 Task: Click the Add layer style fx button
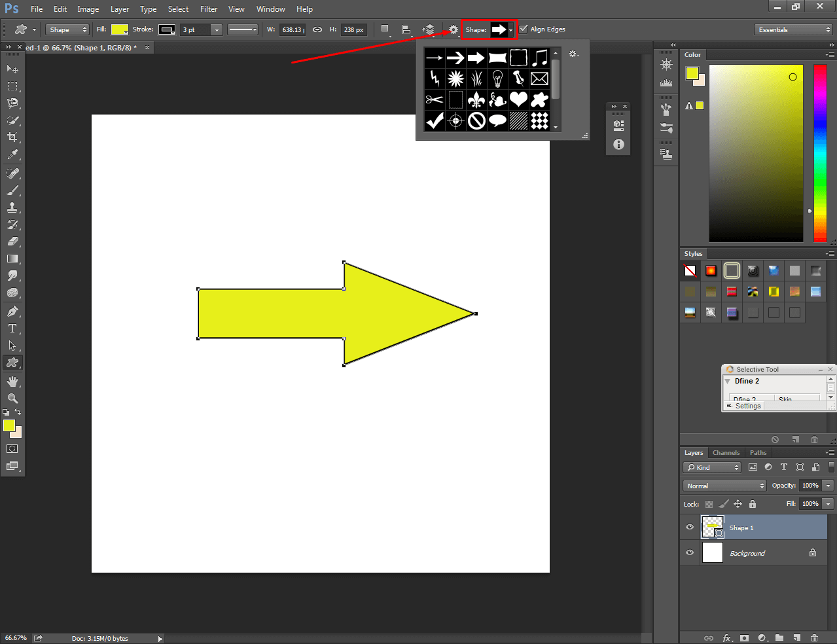(x=726, y=637)
